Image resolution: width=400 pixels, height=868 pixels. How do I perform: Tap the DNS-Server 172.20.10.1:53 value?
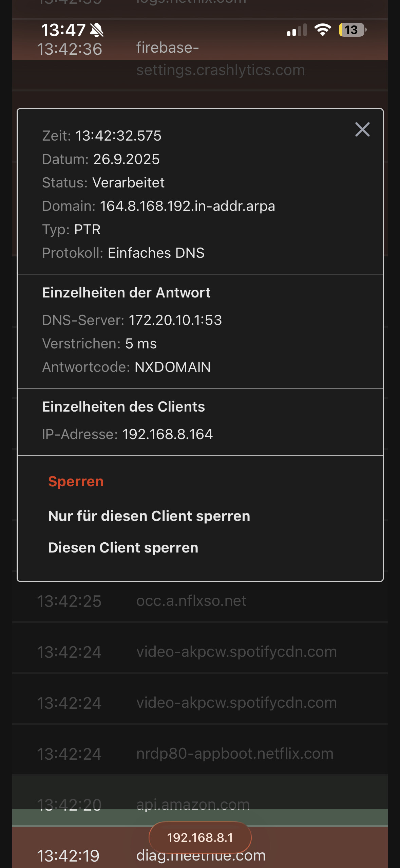coord(175,320)
